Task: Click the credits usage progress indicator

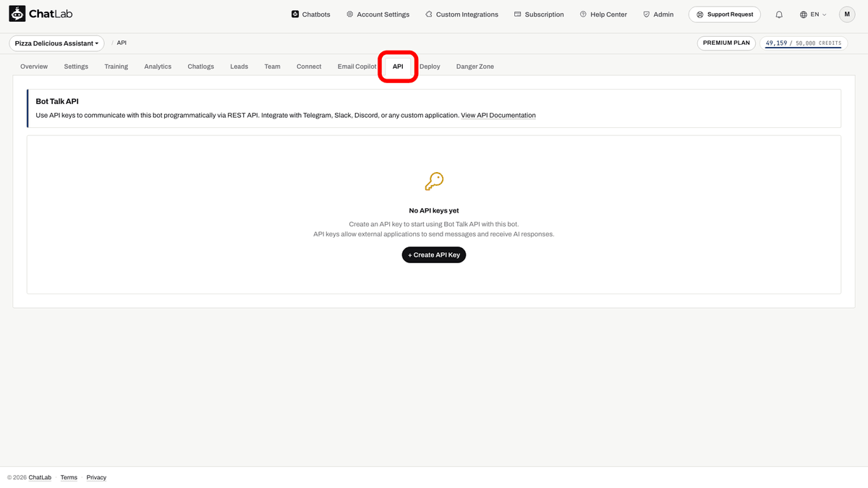Action: pyautogui.click(x=803, y=43)
